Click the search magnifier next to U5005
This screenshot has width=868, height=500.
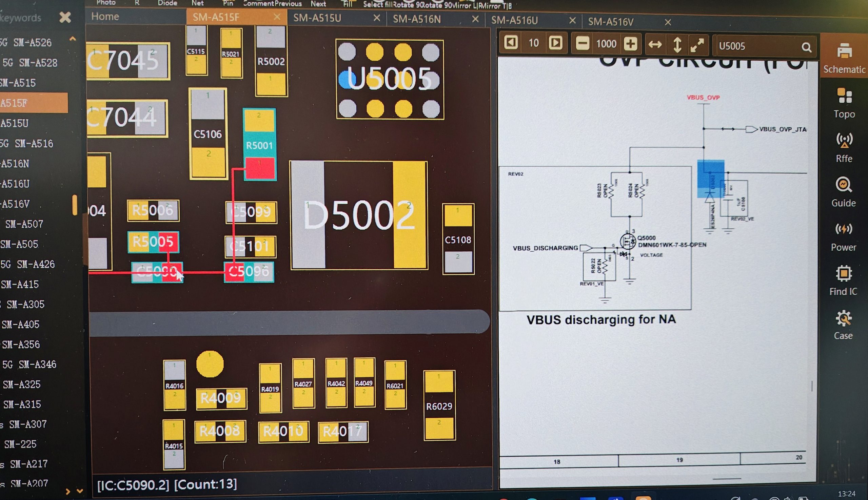click(806, 47)
